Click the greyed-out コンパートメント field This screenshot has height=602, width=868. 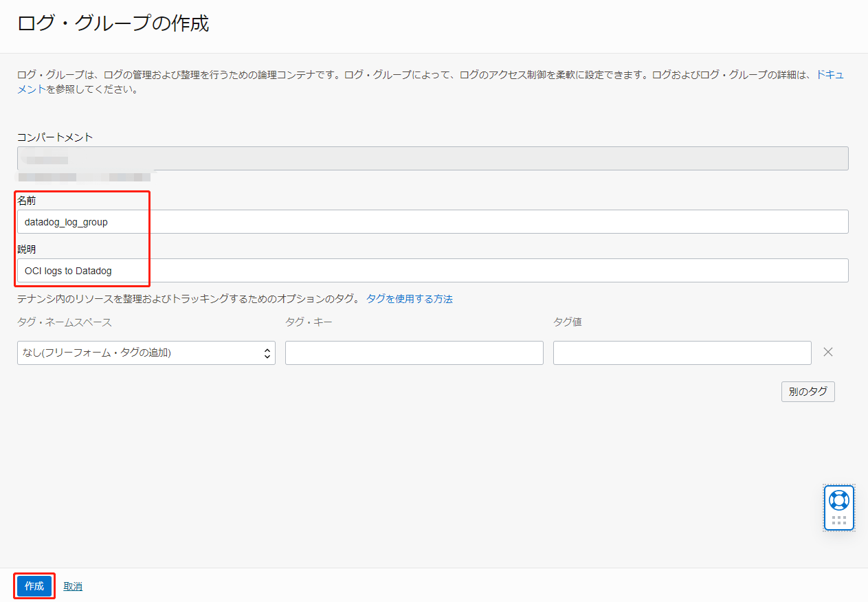pyautogui.click(x=432, y=158)
